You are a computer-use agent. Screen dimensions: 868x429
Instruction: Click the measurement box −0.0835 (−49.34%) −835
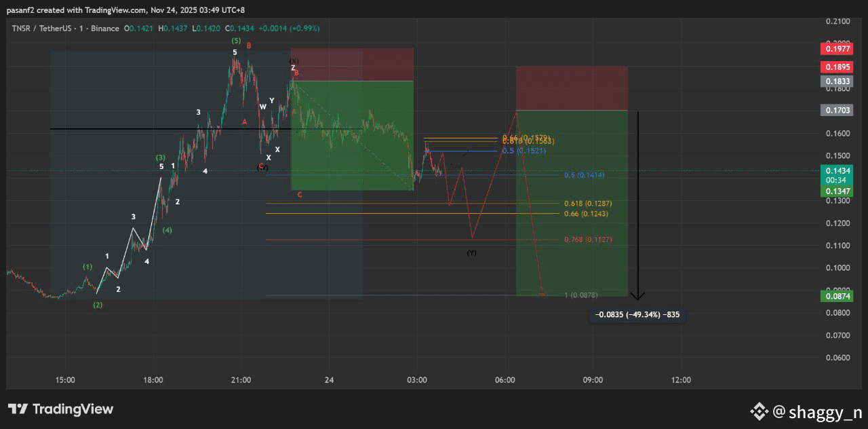click(637, 315)
